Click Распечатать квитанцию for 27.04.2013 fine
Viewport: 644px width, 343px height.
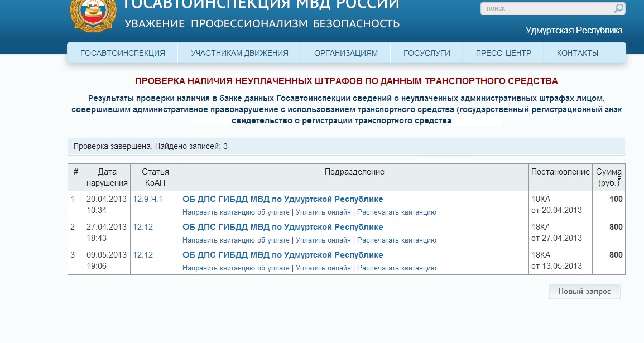tap(397, 240)
